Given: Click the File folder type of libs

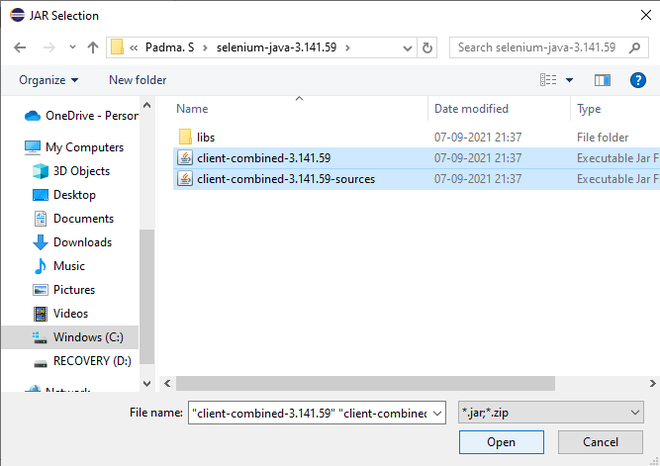Looking at the screenshot, I should (x=603, y=137).
